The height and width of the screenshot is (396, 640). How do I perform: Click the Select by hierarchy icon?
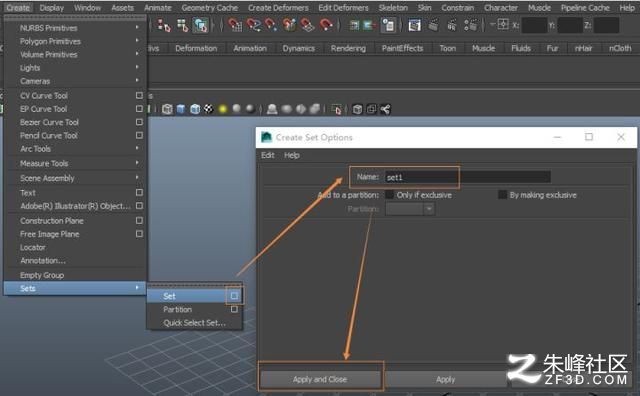point(164,25)
